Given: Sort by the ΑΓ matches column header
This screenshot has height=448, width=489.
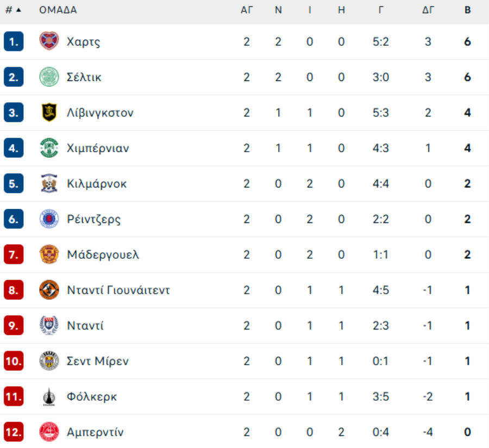Looking at the screenshot, I should pos(246,10).
